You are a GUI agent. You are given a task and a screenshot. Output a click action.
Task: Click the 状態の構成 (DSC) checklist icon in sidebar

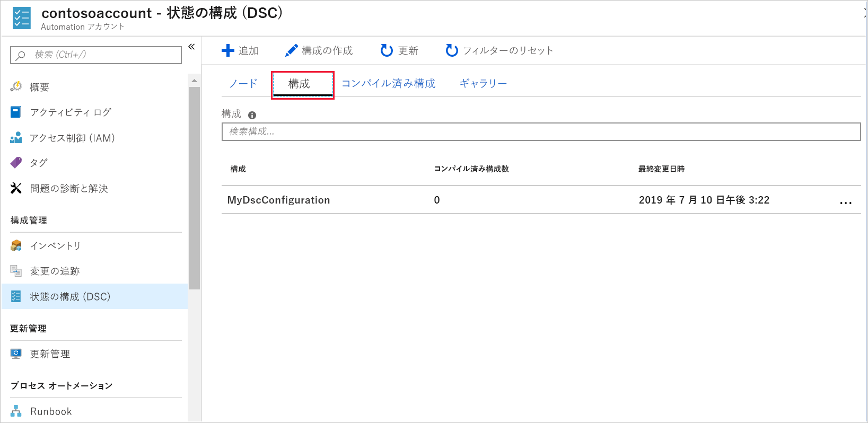click(x=16, y=296)
